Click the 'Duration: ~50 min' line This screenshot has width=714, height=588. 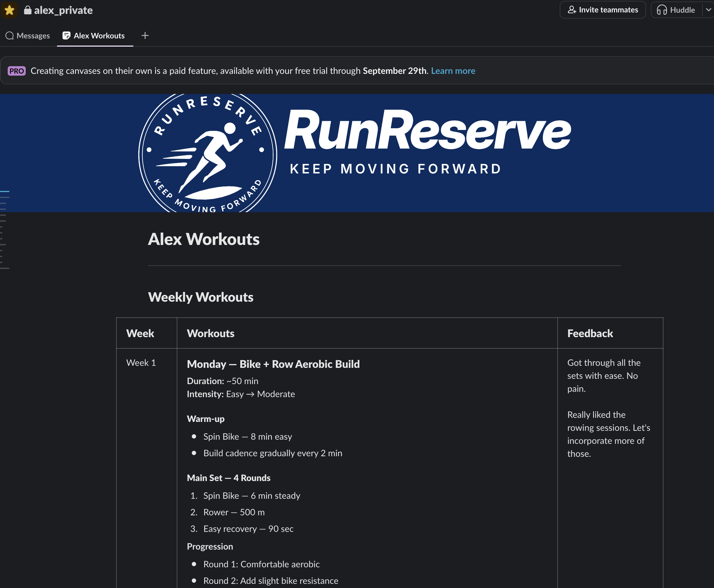(x=223, y=381)
